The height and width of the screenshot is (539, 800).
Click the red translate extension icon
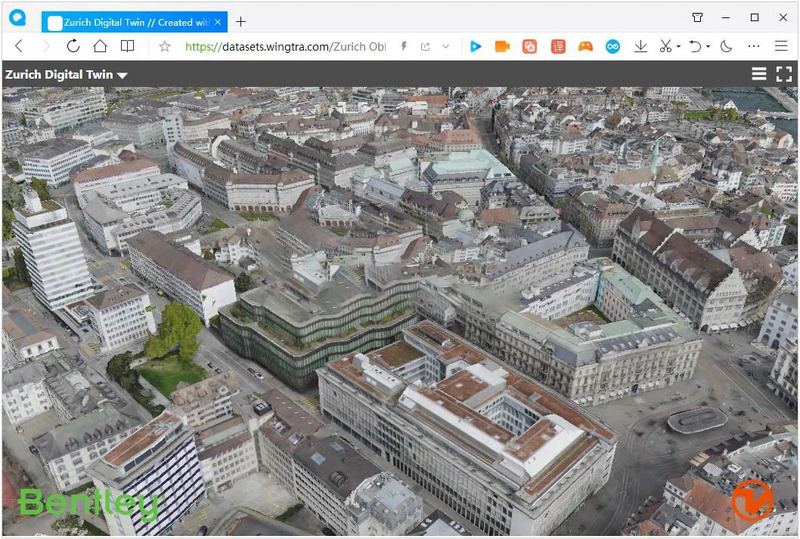tap(558, 47)
